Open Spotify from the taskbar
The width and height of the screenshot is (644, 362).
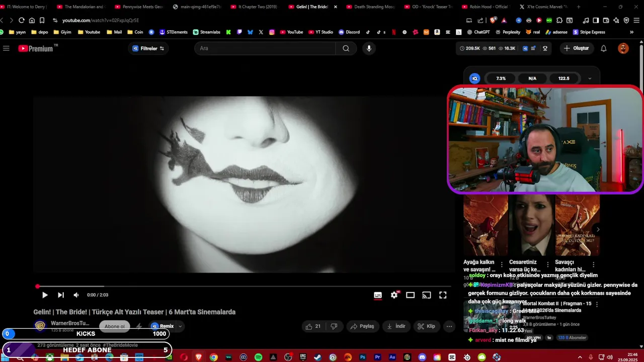coord(258,357)
